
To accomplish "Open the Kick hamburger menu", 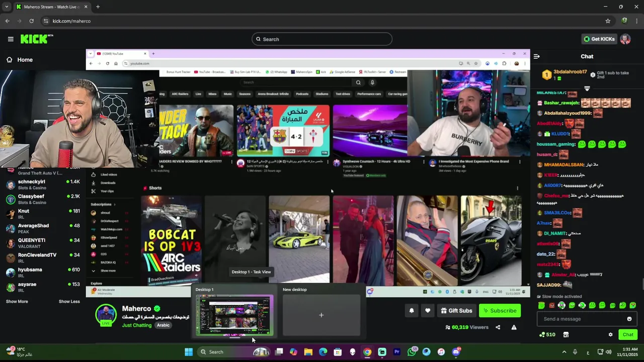I will (11, 39).
